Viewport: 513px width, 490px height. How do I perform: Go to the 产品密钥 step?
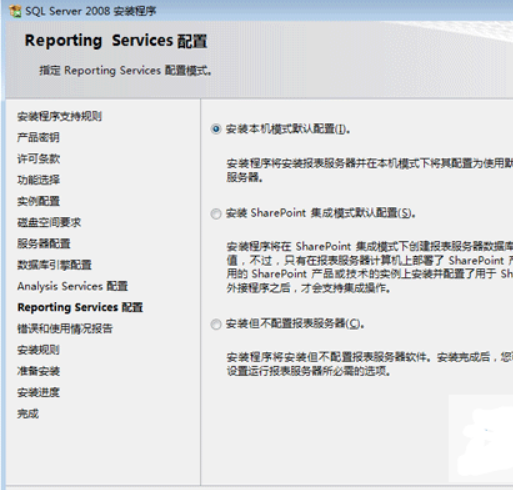click(38, 137)
